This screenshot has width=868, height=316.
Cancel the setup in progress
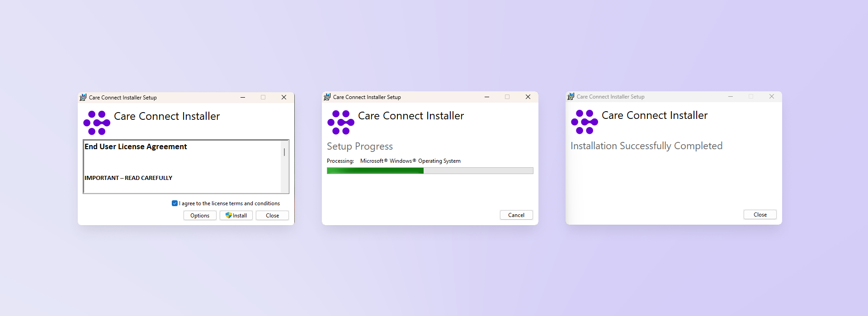click(516, 215)
